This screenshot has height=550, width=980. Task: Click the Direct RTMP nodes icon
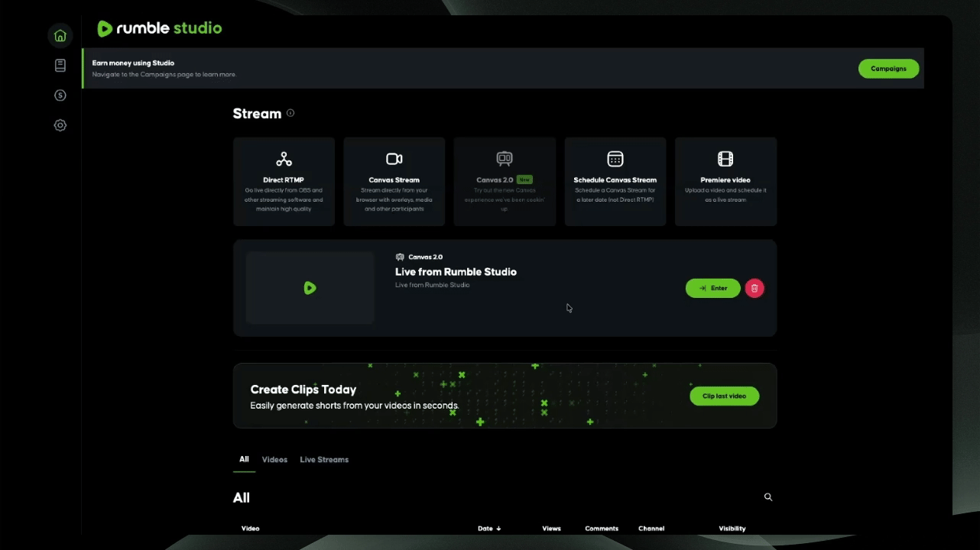[x=284, y=159]
